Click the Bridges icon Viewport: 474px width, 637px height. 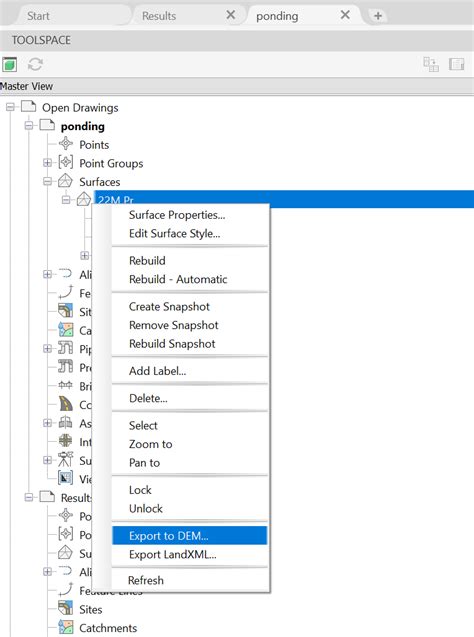65,385
